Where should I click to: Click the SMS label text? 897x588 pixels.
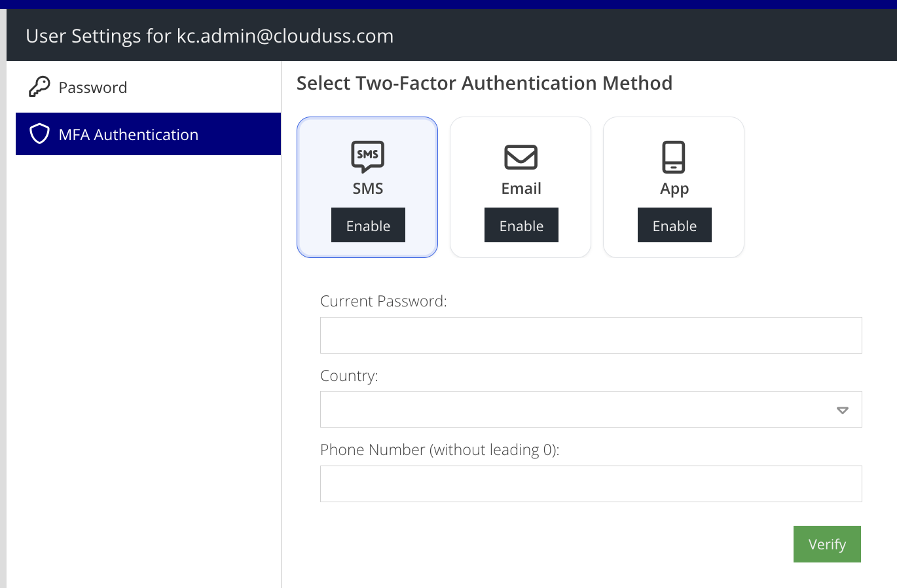point(368,189)
